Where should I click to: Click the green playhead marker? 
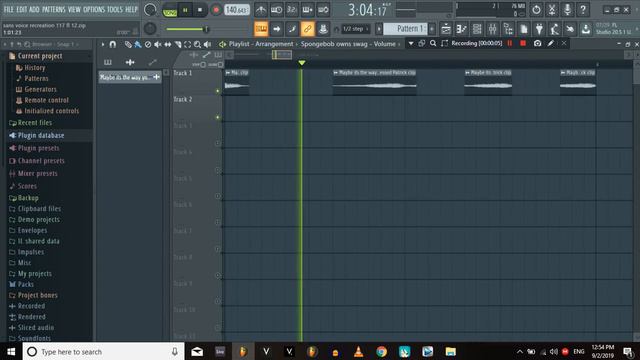point(302,63)
